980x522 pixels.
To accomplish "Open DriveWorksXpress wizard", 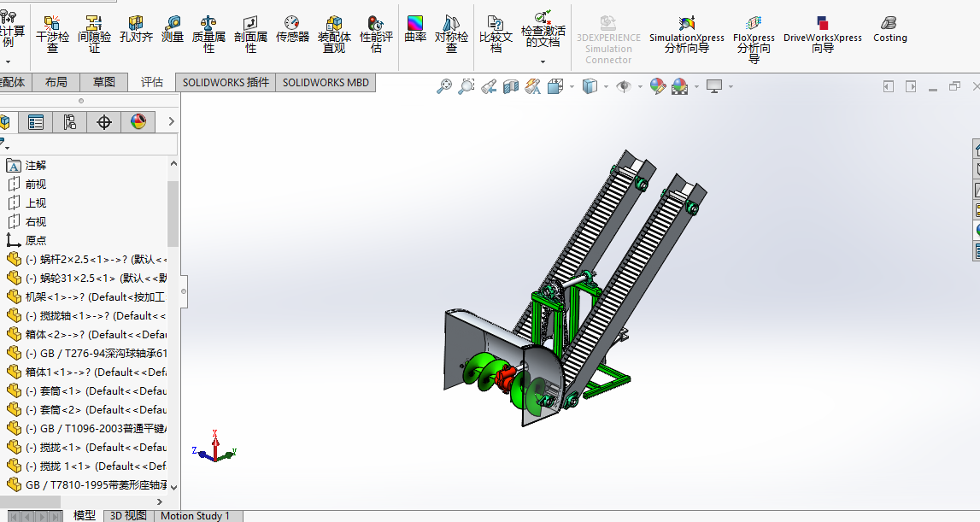I will 823,34.
